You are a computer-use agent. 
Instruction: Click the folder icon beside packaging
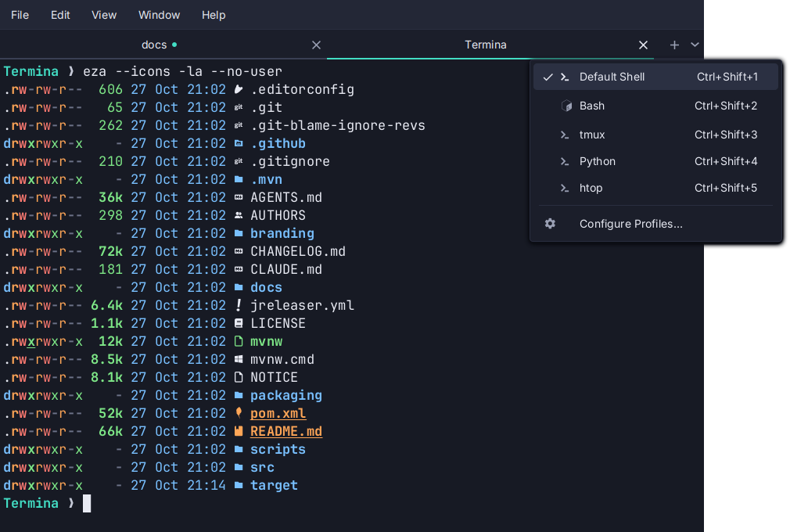coord(239,395)
